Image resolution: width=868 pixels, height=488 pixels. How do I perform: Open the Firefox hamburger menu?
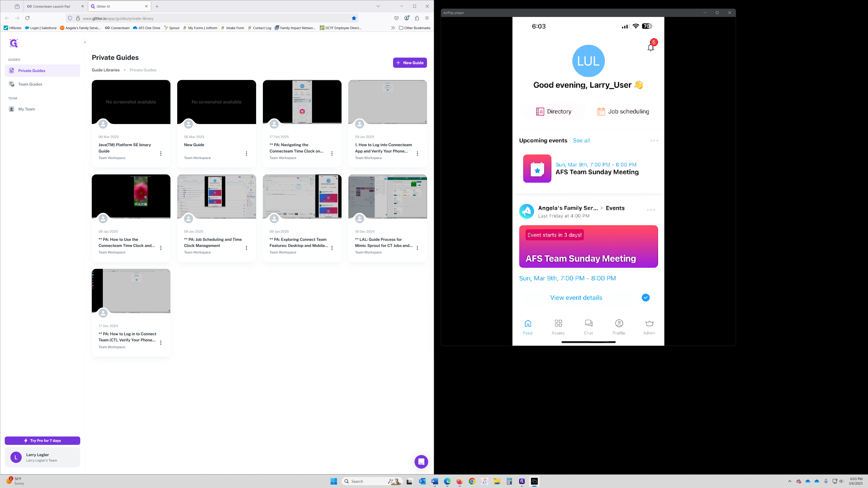427,18
